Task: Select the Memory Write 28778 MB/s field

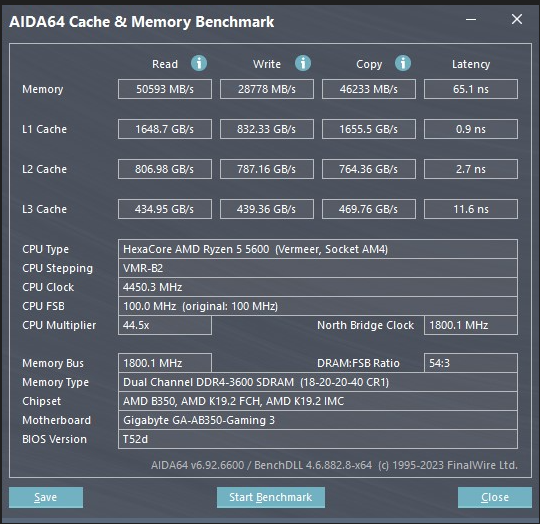Action: click(x=267, y=89)
